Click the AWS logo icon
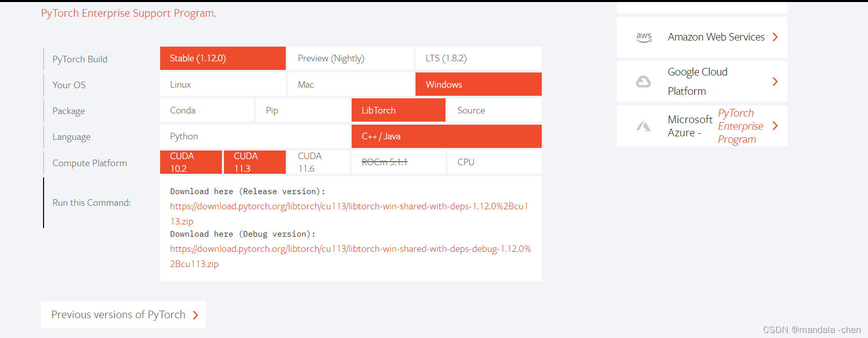This screenshot has height=338, width=868. (x=644, y=36)
